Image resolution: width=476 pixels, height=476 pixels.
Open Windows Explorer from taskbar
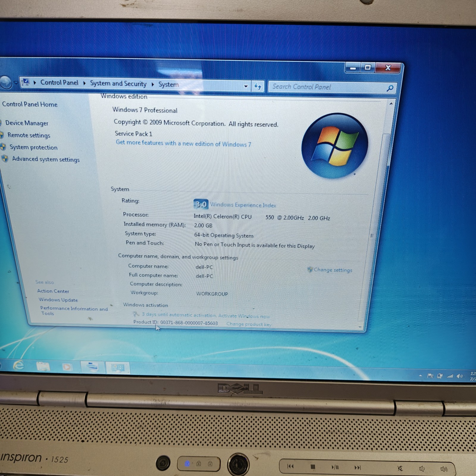[x=43, y=366]
